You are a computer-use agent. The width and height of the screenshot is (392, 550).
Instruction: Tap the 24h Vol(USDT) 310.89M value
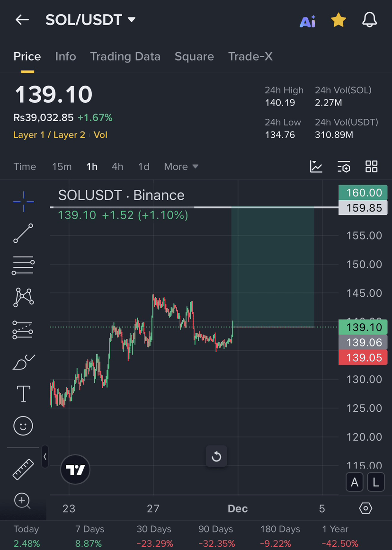click(334, 135)
